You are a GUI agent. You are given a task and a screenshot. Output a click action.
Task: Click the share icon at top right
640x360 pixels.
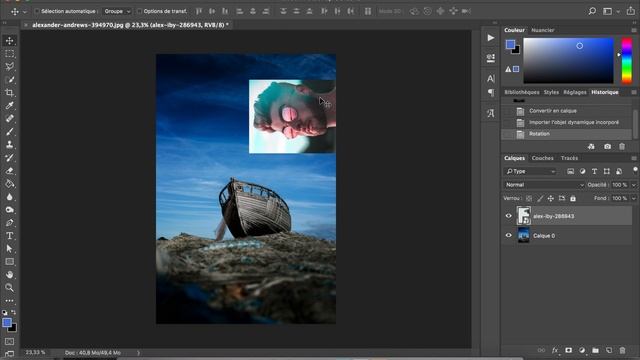click(631, 11)
